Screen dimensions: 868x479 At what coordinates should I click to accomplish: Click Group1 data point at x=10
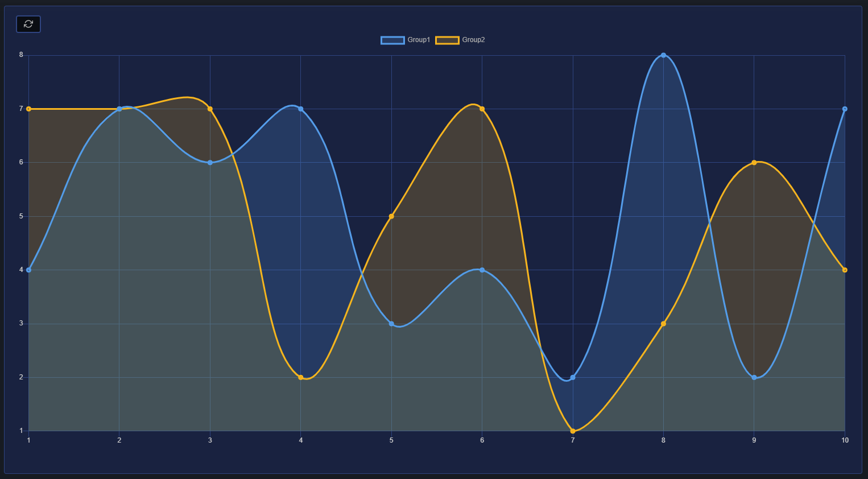coord(845,109)
